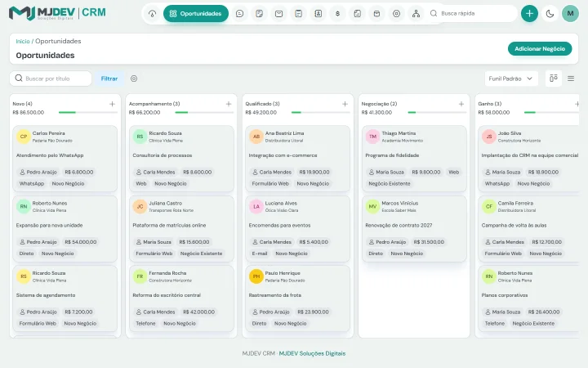Open the Rastreamento da frota card

point(298,298)
